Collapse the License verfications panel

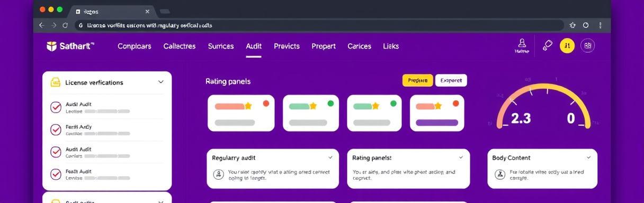[x=161, y=82]
